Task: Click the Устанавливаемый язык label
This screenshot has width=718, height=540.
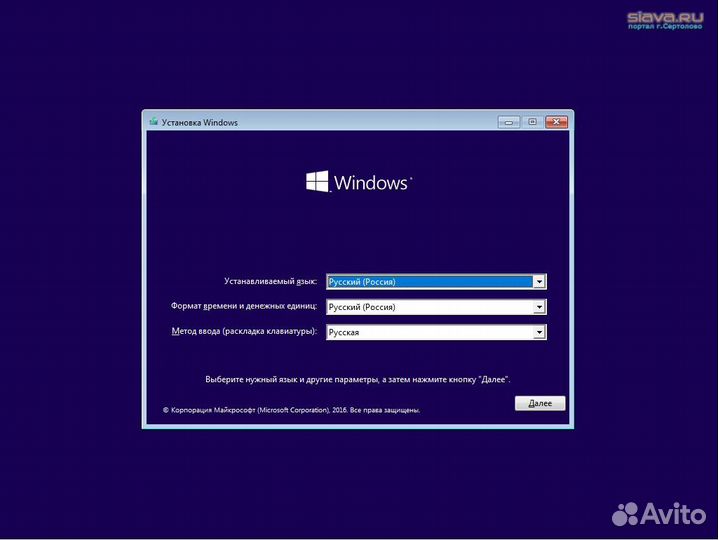Action: point(270,281)
